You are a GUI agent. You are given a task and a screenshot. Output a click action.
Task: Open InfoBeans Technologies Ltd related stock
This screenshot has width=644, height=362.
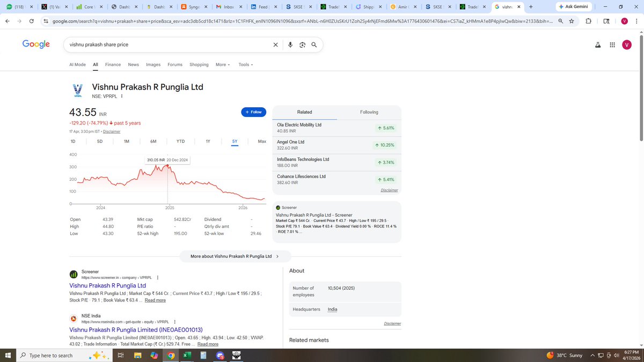tap(336, 162)
